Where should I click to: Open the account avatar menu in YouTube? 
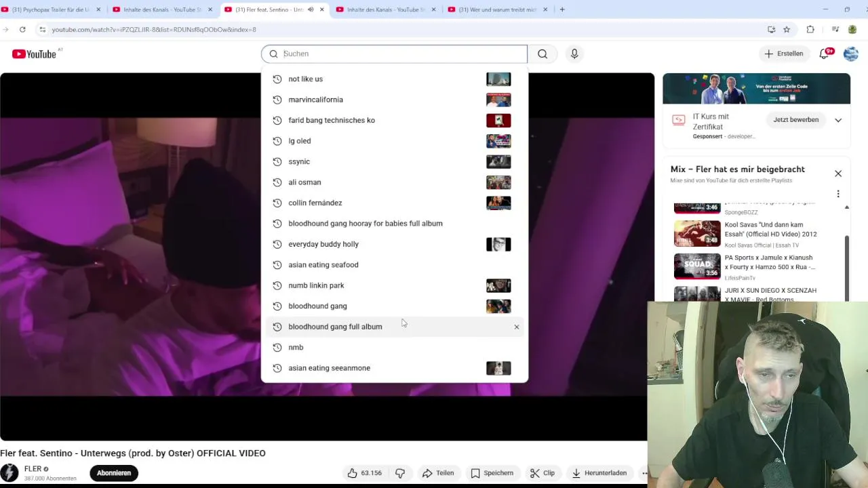pos(851,54)
